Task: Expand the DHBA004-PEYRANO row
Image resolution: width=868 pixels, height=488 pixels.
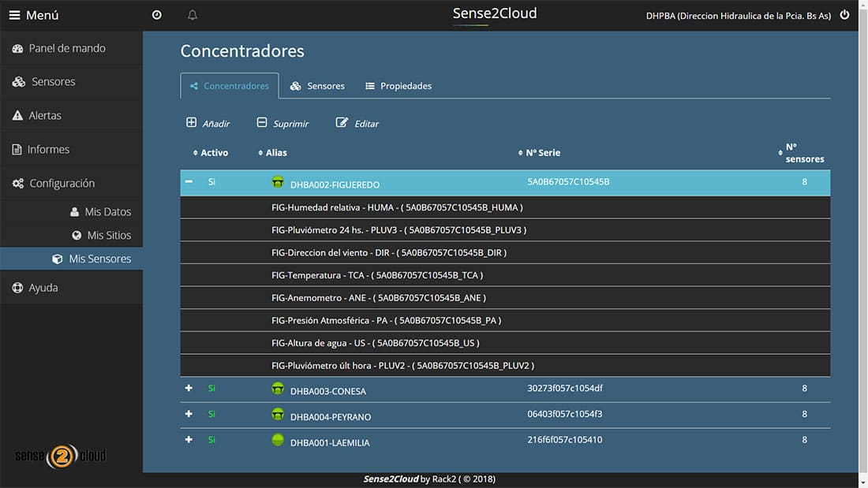Action: tap(189, 414)
